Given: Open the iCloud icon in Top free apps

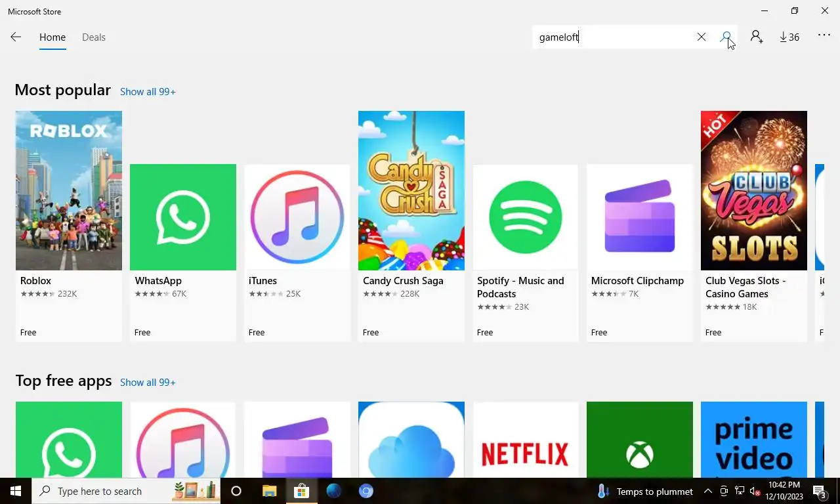Looking at the screenshot, I should click(411, 440).
